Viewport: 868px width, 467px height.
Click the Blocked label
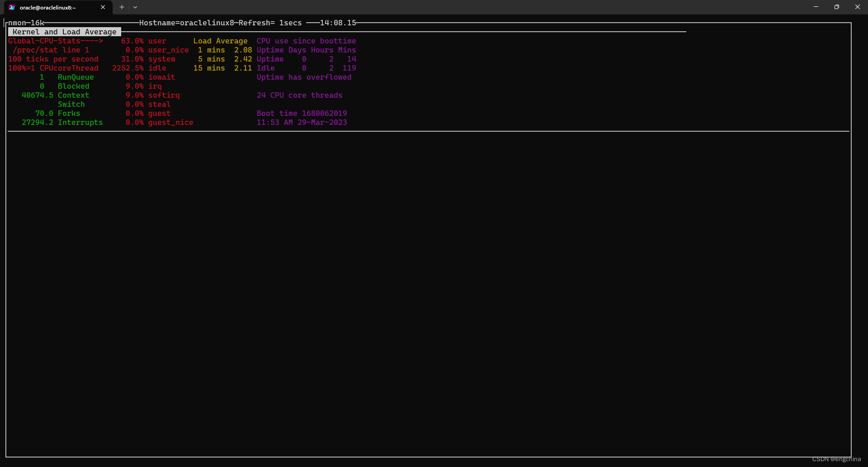74,86
